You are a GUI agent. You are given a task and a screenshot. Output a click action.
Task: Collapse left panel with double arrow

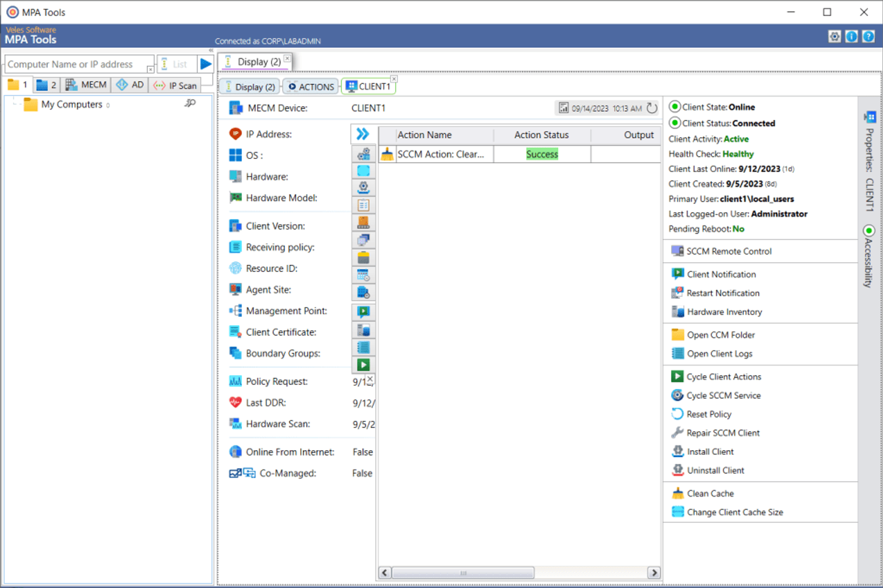(211, 50)
